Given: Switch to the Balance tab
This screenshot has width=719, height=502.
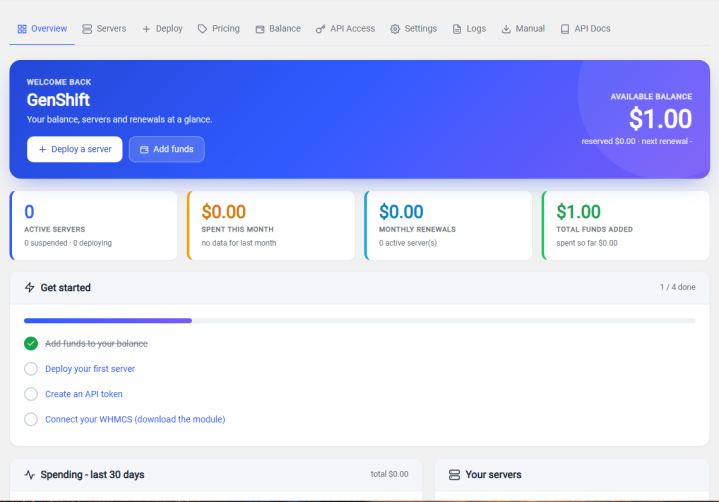Looking at the screenshot, I should pyautogui.click(x=278, y=29).
